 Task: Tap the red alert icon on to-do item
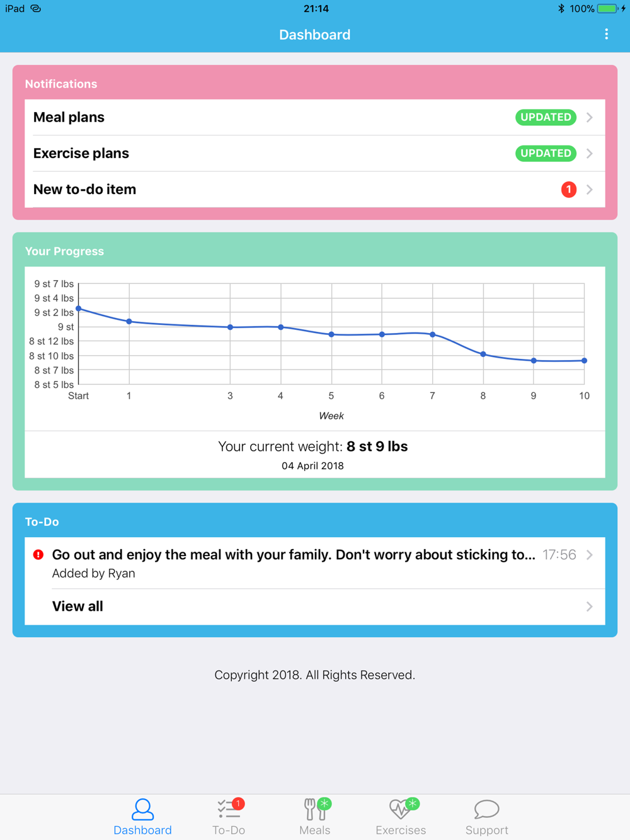pyautogui.click(x=38, y=555)
